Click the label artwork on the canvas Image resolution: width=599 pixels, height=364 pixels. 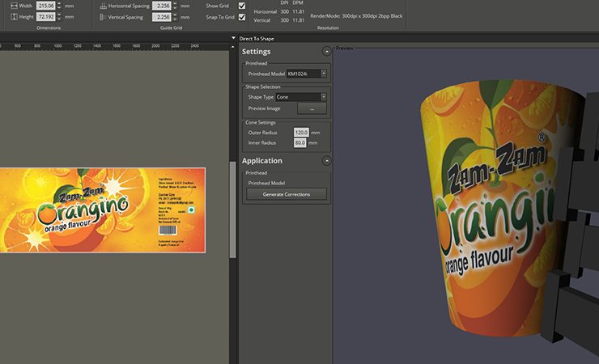(x=103, y=210)
